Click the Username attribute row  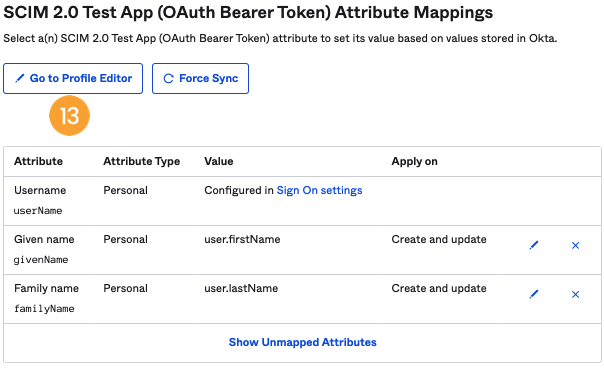point(302,201)
